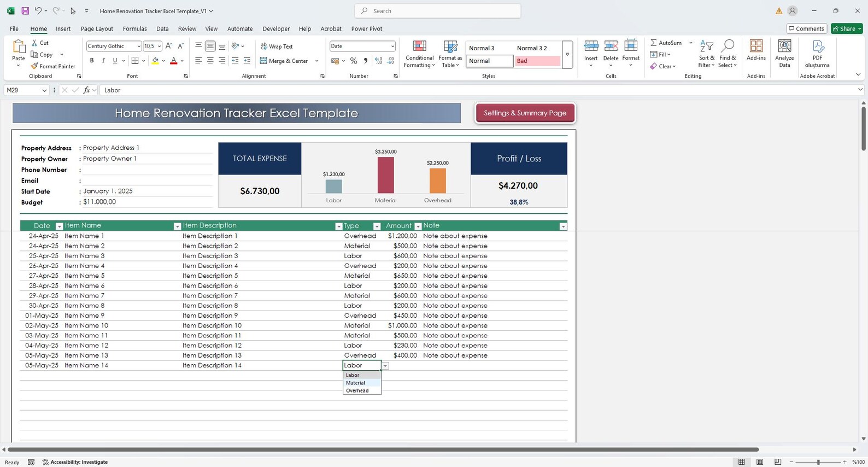Open the font name dropdown Century Gothic
This screenshot has width=868, height=467.
139,46
